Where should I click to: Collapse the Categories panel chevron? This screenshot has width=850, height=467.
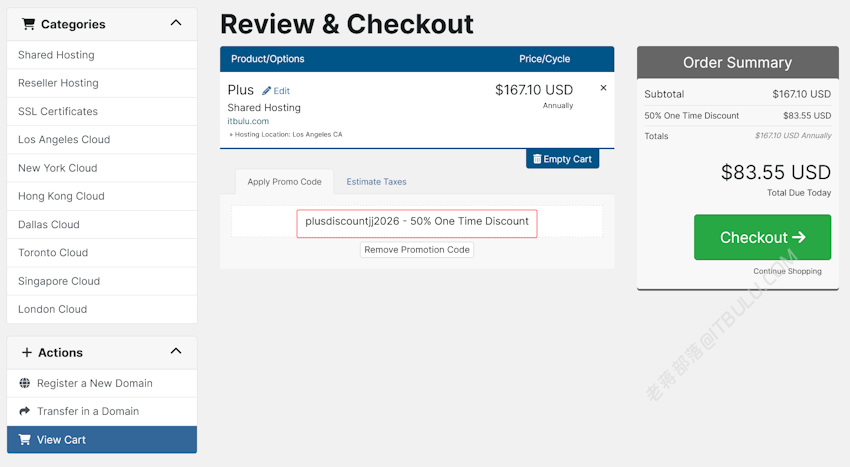point(176,23)
